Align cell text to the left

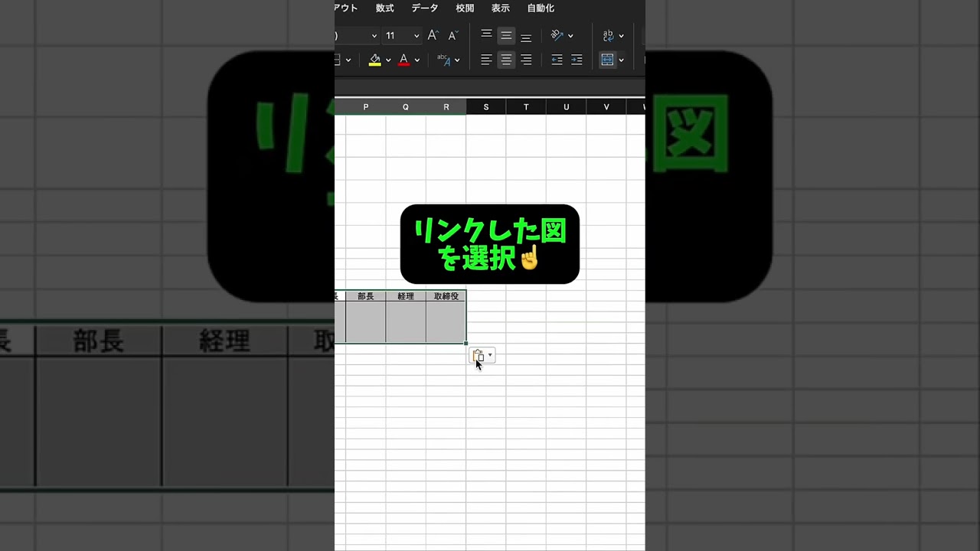click(x=486, y=60)
